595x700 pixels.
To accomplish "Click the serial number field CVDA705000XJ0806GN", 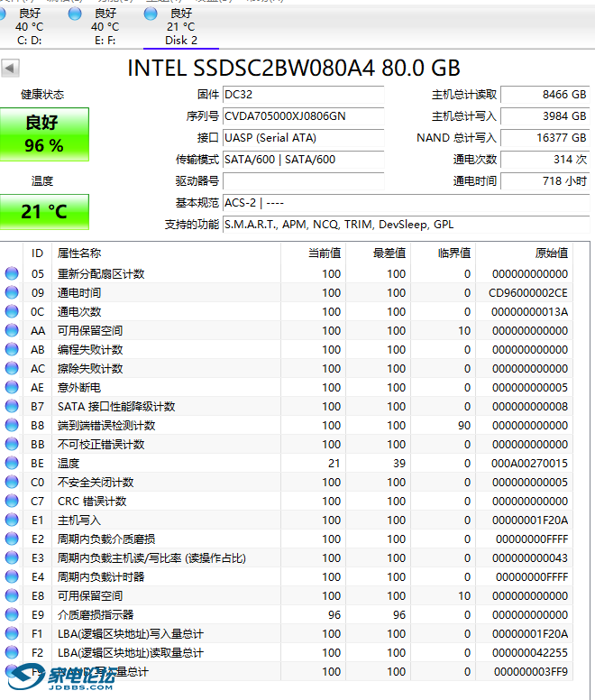I will click(x=303, y=116).
